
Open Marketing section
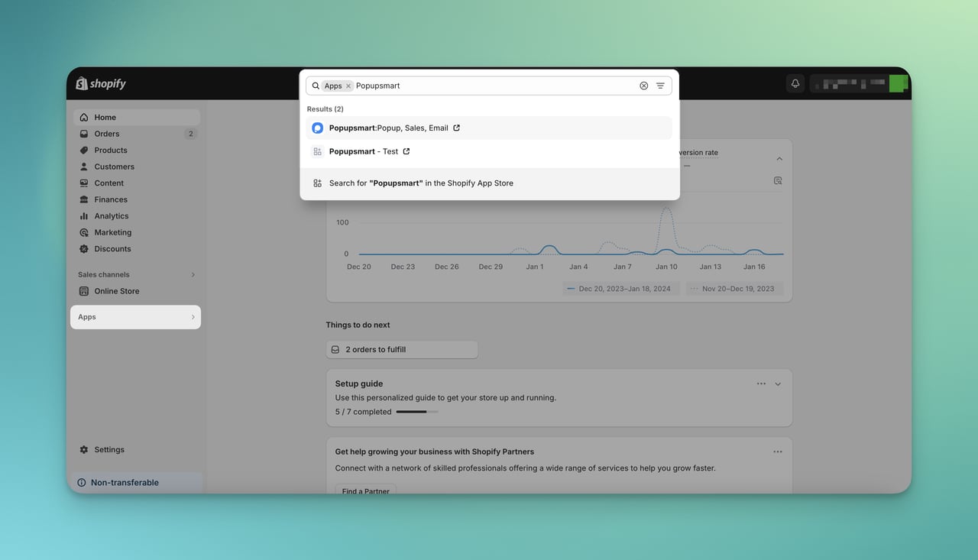click(x=137, y=232)
